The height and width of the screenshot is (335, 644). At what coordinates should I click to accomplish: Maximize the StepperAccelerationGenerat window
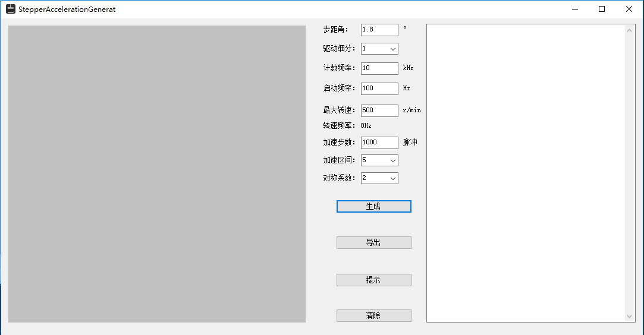pos(602,9)
